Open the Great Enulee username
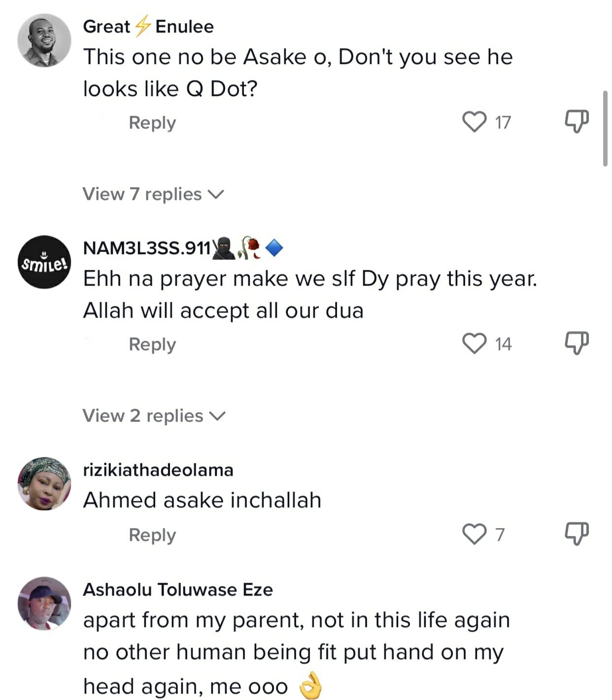Viewport: 612px width, 700px height. (x=148, y=26)
